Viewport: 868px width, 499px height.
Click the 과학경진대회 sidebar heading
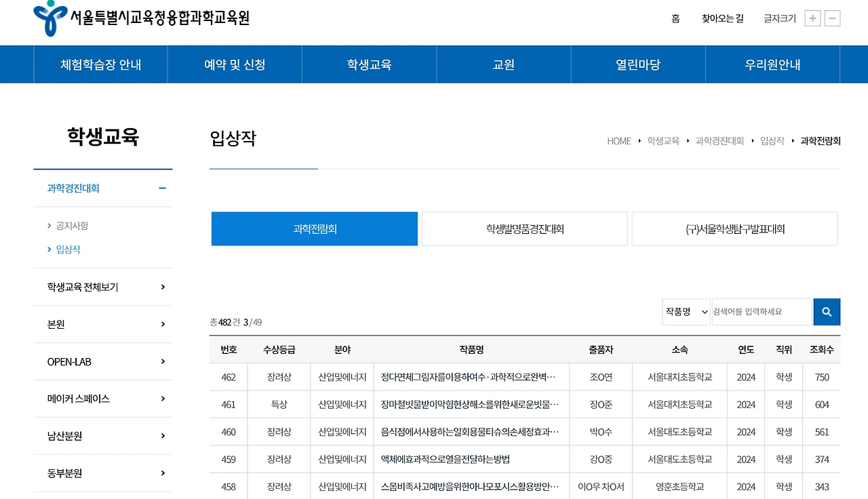click(73, 188)
